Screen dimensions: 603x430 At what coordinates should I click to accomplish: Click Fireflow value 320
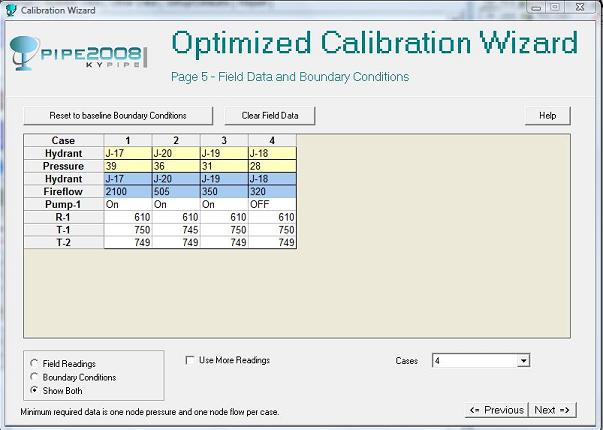[x=272, y=192]
